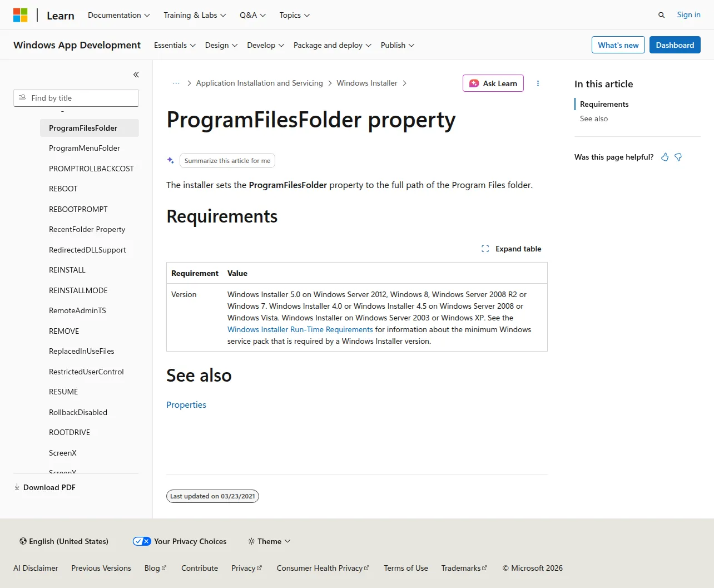Click English (United States) locale link

(64, 541)
